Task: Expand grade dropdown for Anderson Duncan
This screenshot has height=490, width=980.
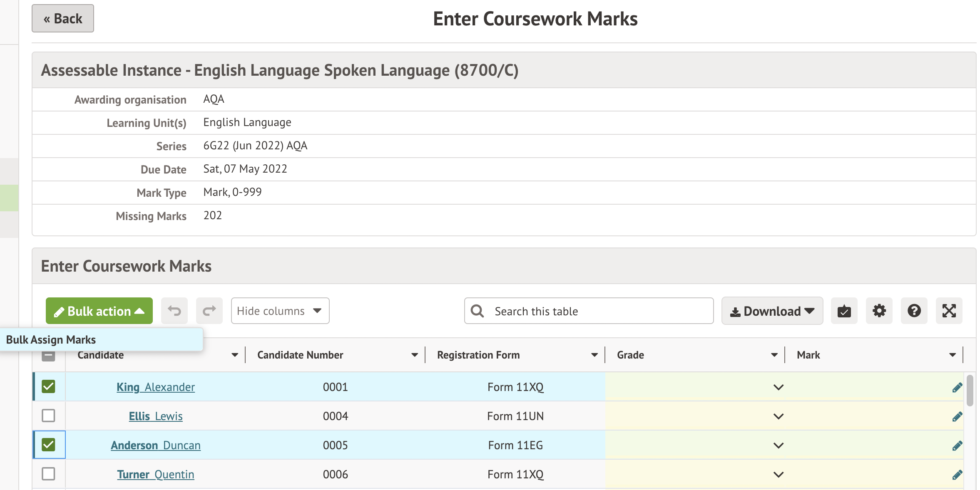Action: pos(778,445)
